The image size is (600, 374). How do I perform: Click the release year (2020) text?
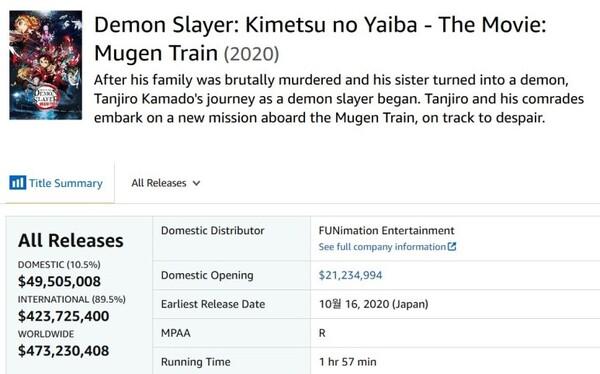click(251, 54)
